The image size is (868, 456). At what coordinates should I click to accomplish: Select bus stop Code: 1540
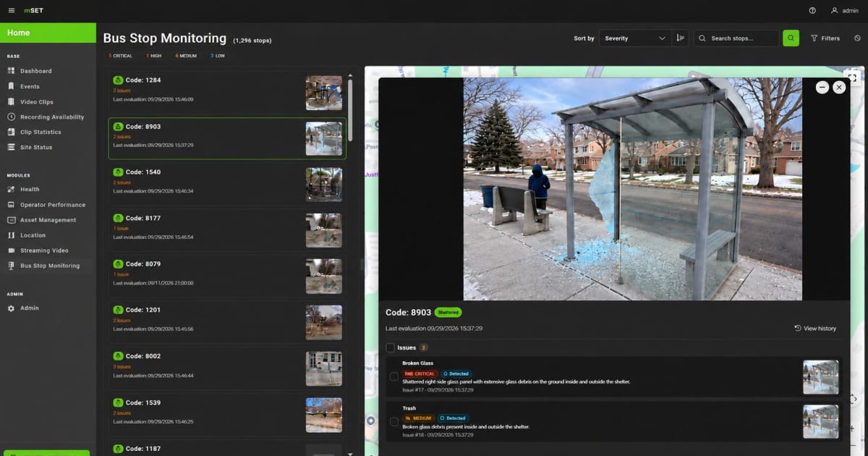(x=227, y=185)
